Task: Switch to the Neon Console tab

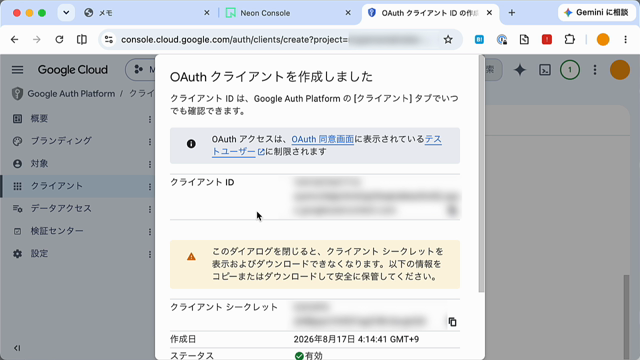Action: coord(288,13)
